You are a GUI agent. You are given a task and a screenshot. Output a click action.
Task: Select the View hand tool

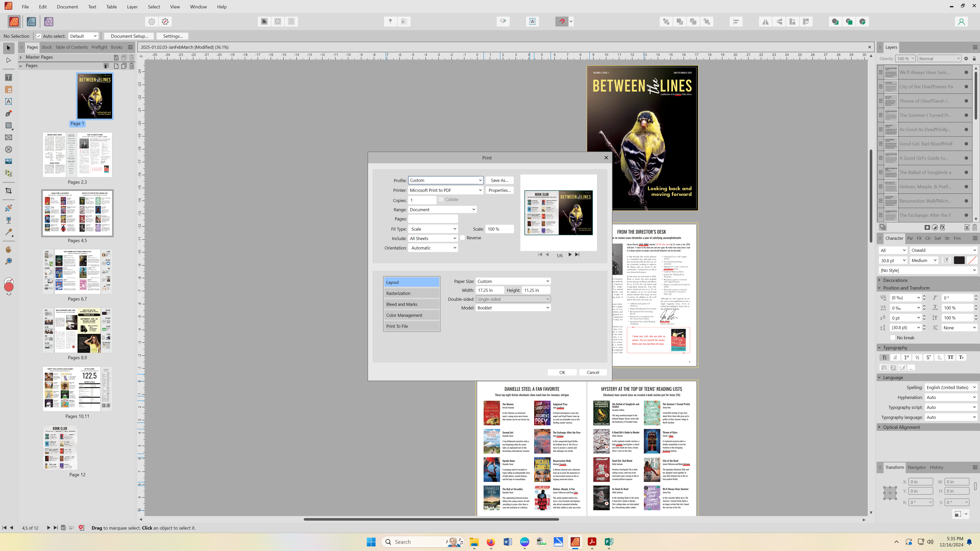click(8, 249)
